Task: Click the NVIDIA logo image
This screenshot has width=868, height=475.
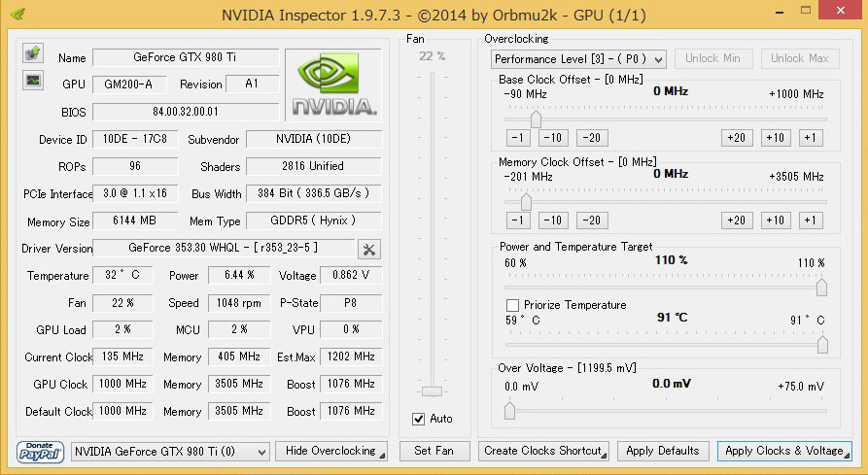Action: 333,85
